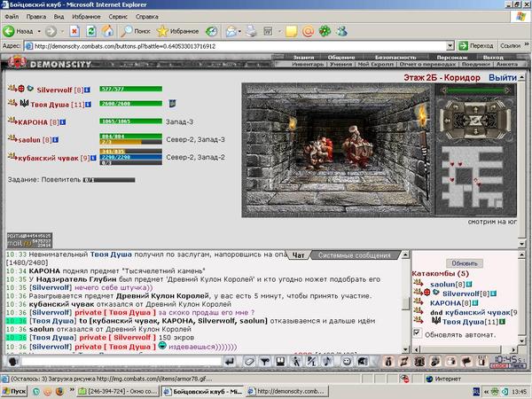Open the Вид menu
The height and width of the screenshot is (399, 532).
tap(59, 17)
